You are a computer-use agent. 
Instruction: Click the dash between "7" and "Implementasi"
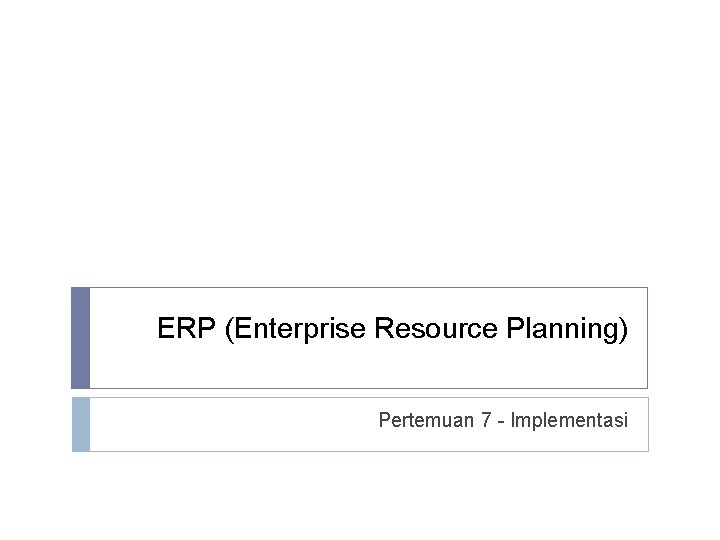coord(500,422)
